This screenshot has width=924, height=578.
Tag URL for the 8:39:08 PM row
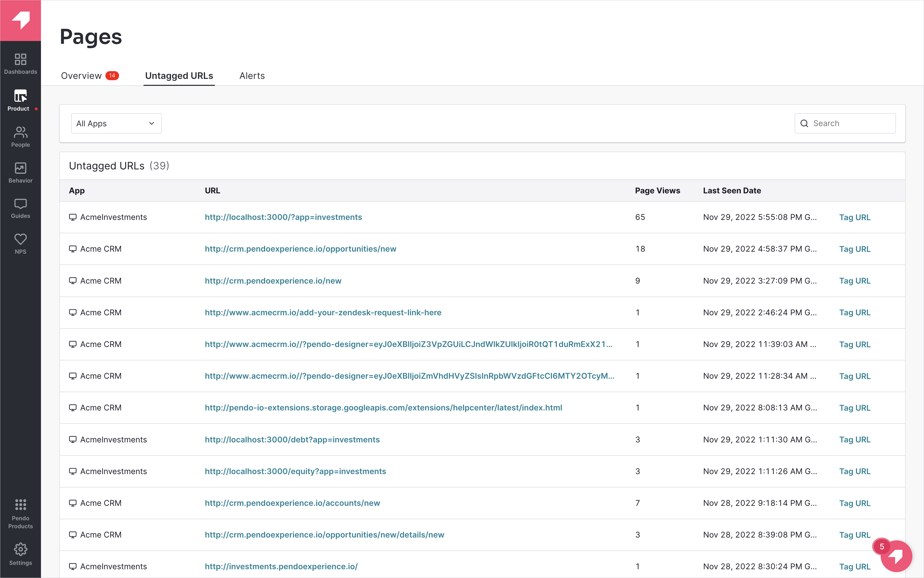[854, 535]
